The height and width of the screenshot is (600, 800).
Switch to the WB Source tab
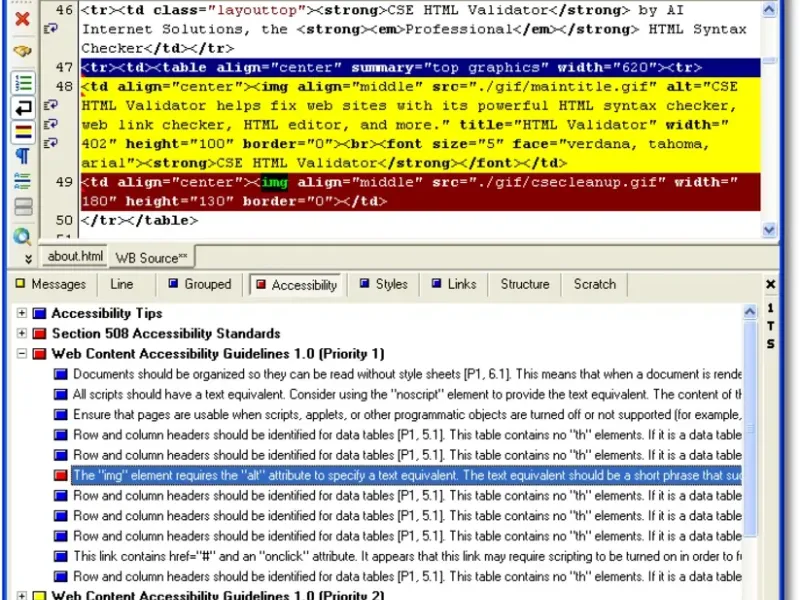click(151, 258)
